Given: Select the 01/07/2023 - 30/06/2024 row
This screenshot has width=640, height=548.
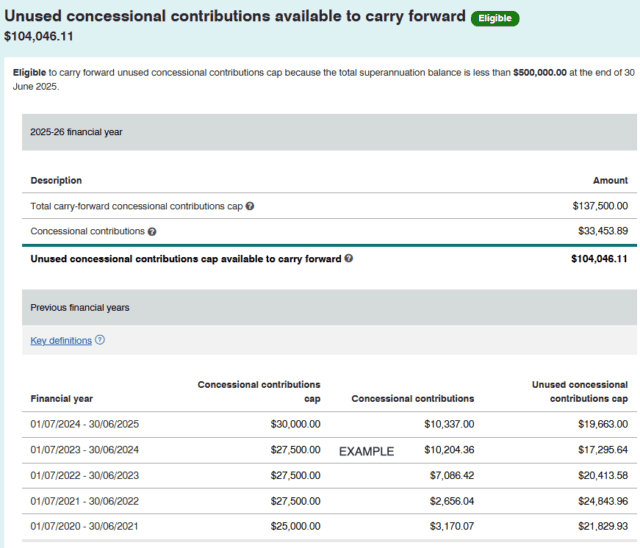Looking at the screenshot, I should click(329, 450).
